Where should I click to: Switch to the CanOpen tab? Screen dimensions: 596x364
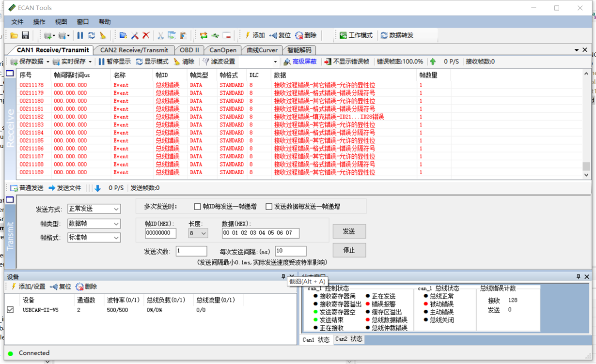tap(223, 50)
